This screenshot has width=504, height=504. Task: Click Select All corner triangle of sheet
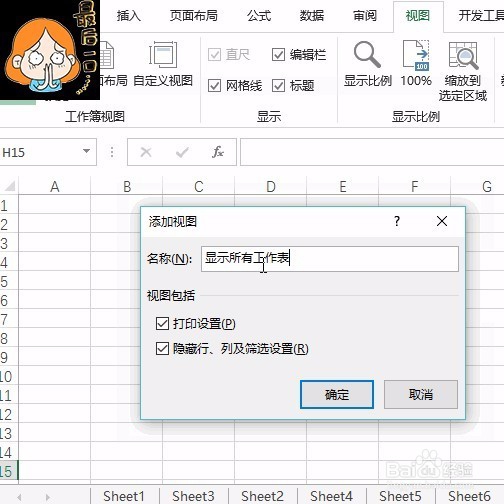(x=10, y=186)
